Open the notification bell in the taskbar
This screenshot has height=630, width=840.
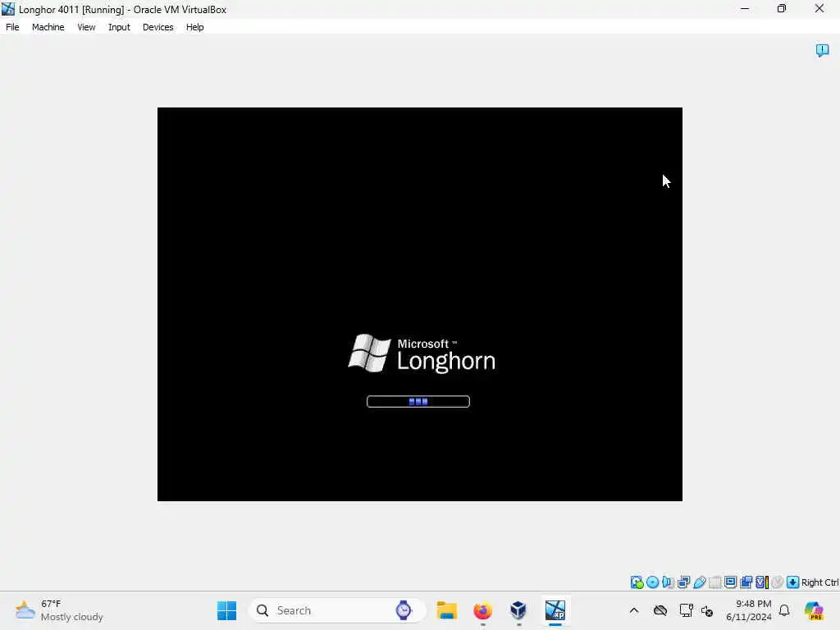tap(784, 610)
